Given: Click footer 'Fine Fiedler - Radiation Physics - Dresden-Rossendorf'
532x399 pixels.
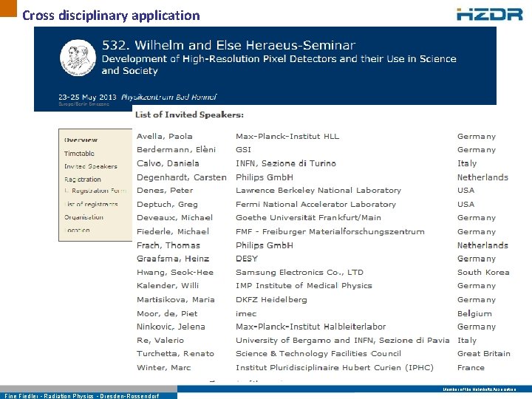Looking at the screenshot, I should [82, 396].
